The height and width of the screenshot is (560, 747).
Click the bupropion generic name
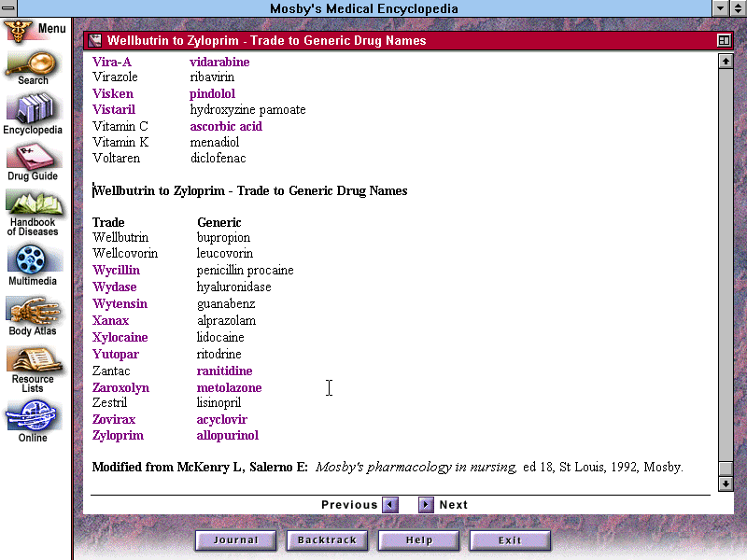coord(223,238)
